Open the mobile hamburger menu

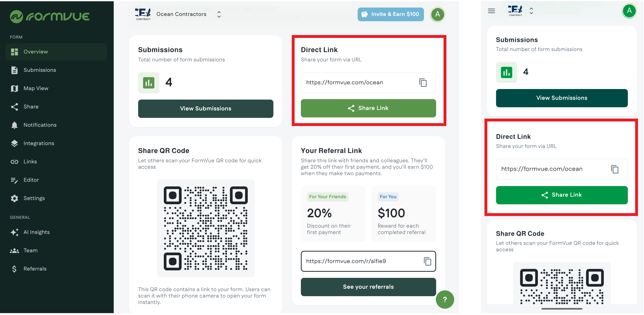[491, 11]
